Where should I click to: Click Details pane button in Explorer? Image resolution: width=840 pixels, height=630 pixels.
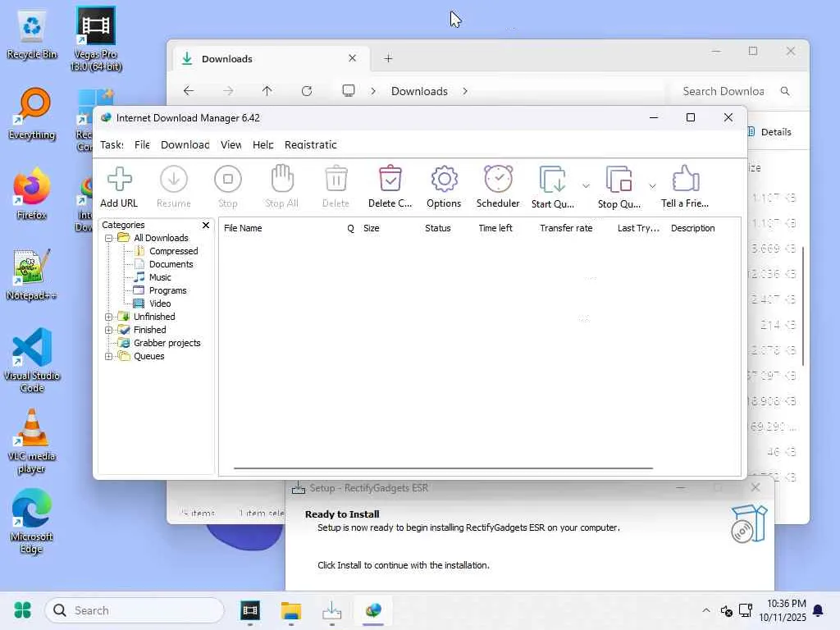[769, 132]
